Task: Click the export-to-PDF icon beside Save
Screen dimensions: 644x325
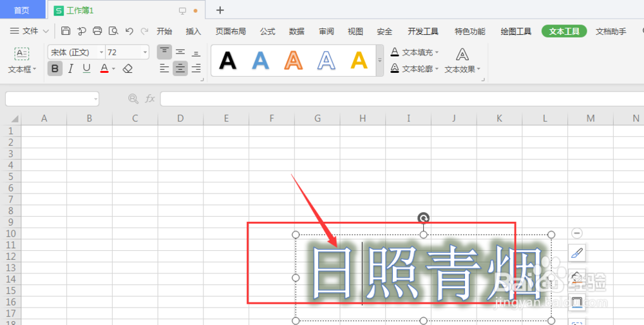Action: tap(82, 31)
